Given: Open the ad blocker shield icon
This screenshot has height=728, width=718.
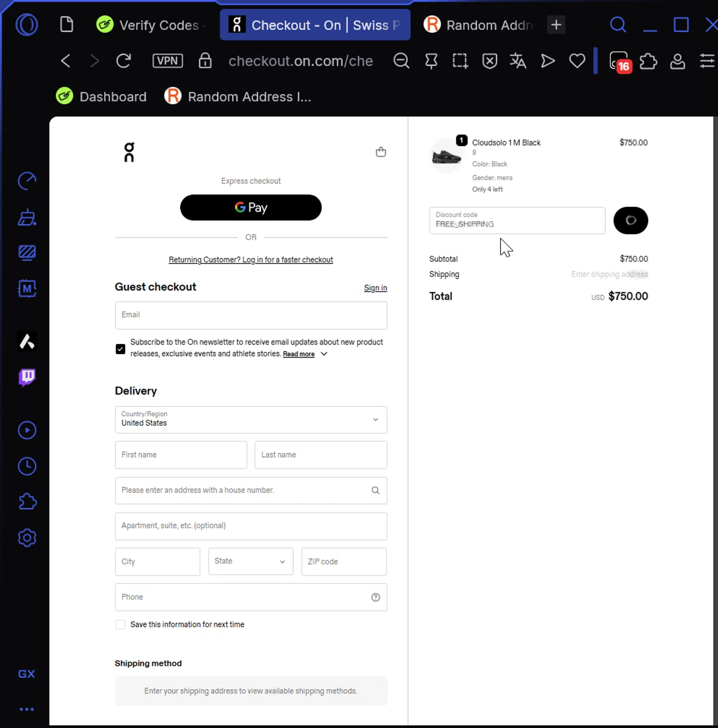Looking at the screenshot, I should 489,61.
